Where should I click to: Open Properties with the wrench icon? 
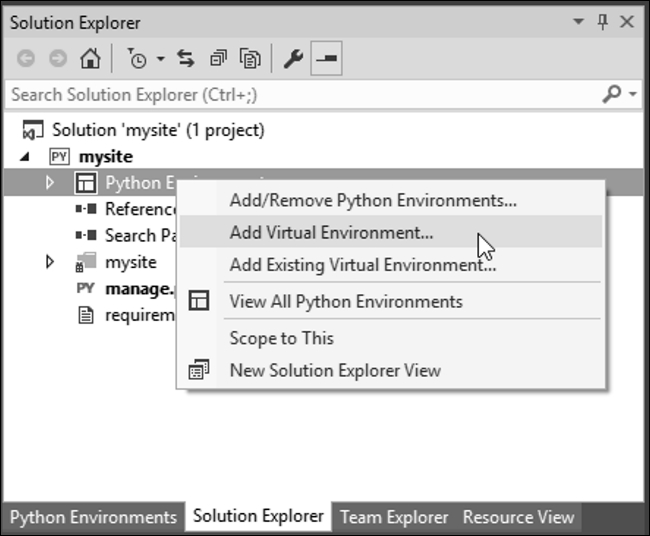293,58
